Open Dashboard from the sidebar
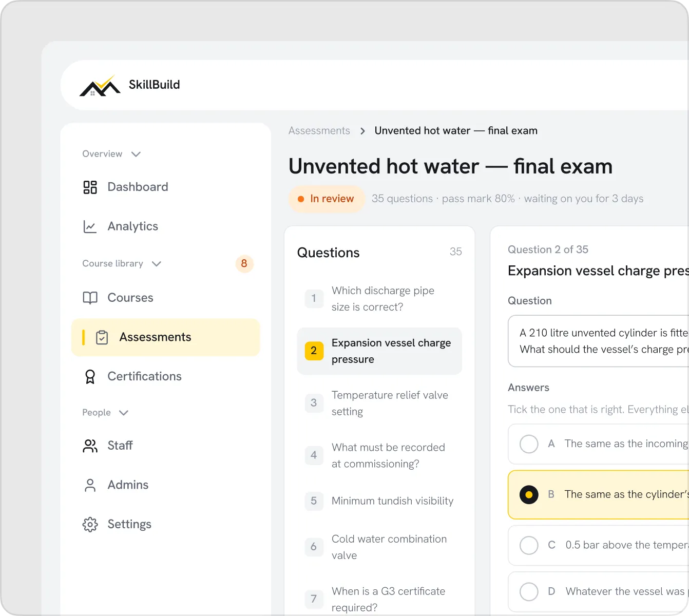This screenshot has height=616, width=689. click(x=165, y=187)
